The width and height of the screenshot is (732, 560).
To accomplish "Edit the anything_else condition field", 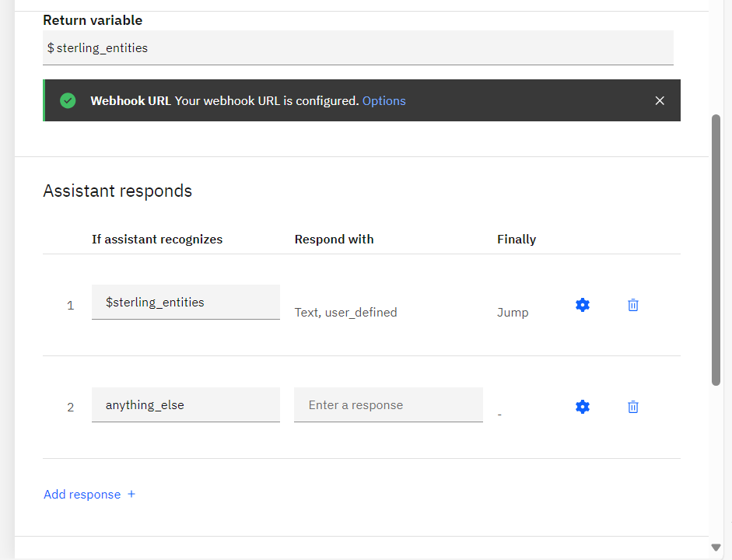I will pos(185,404).
